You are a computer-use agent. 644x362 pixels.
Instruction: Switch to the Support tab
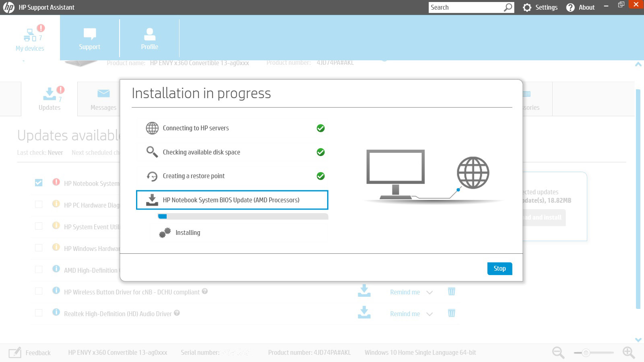89,39
